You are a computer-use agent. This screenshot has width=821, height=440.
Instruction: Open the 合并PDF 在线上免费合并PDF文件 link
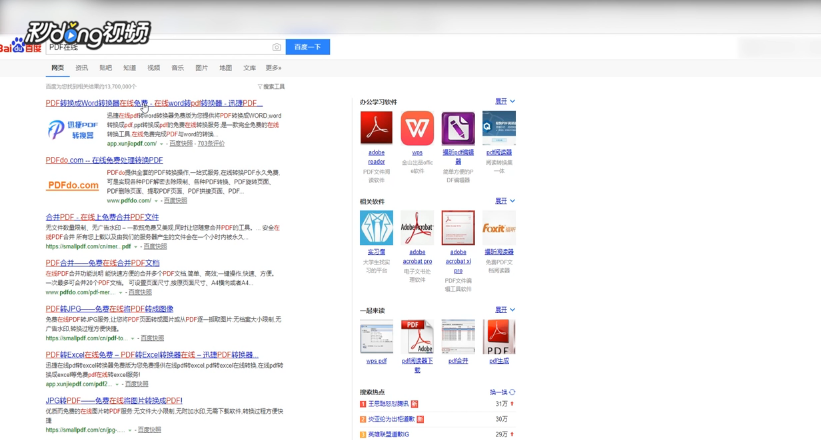click(102, 217)
